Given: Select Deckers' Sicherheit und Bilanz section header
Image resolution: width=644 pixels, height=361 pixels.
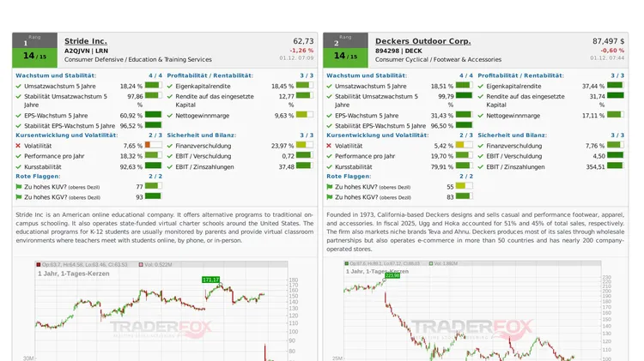Looking at the screenshot, I should click(x=512, y=135).
